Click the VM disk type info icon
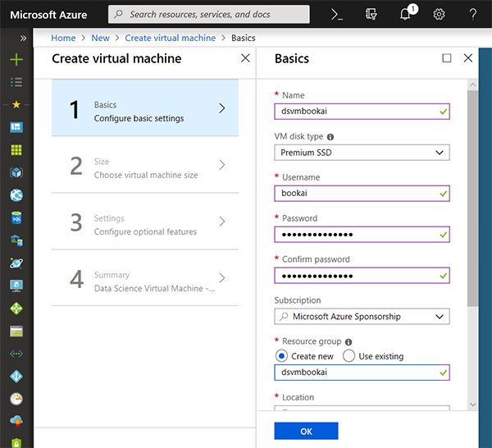 click(x=330, y=137)
